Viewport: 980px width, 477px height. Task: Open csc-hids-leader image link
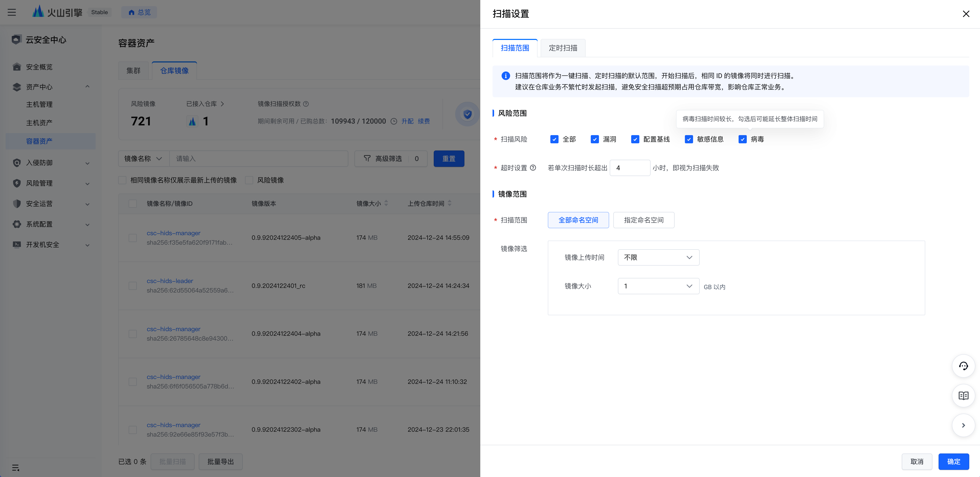(170, 281)
